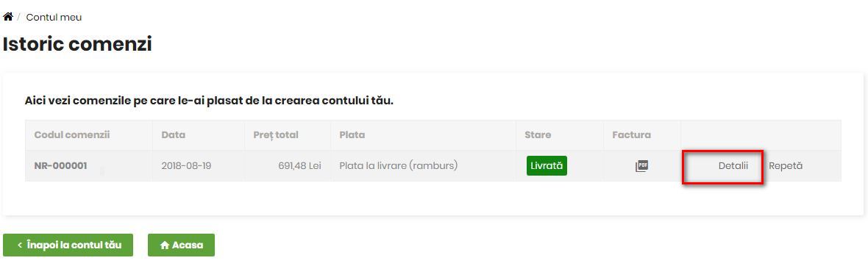This screenshot has width=868, height=266.
Task: Open Detalii for order NR-000001
Action: [733, 165]
